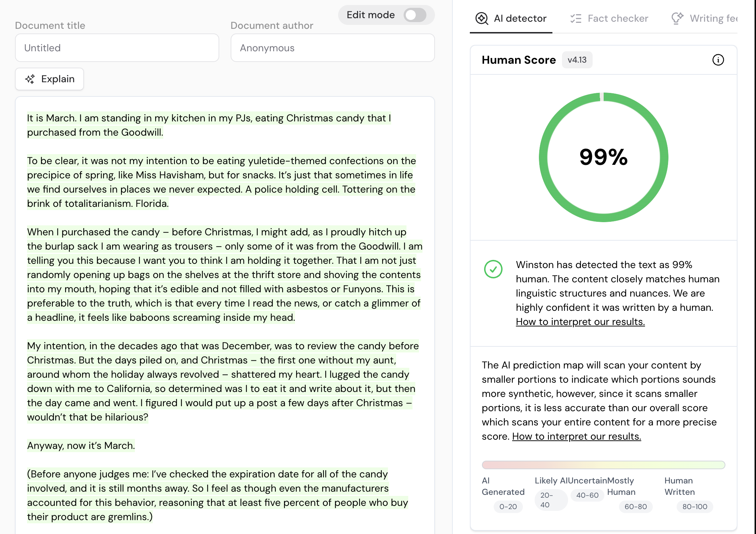Click the Document title input field
The width and height of the screenshot is (756, 534).
point(117,48)
